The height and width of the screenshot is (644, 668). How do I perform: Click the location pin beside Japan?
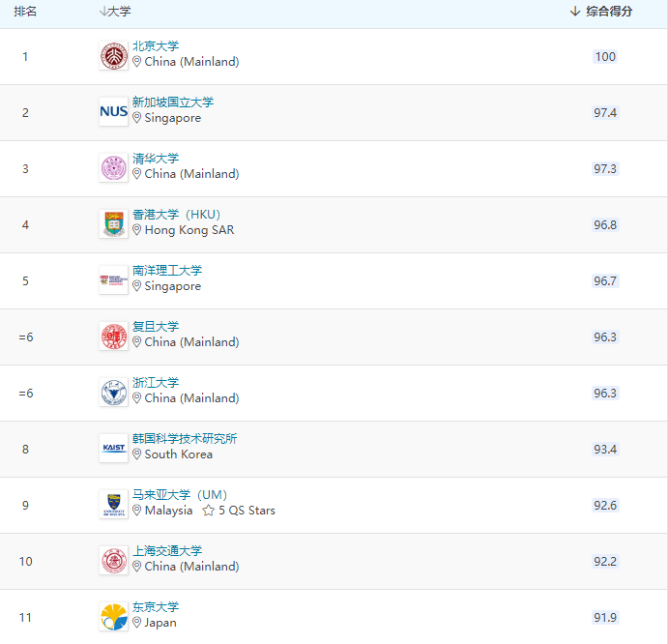click(x=137, y=623)
